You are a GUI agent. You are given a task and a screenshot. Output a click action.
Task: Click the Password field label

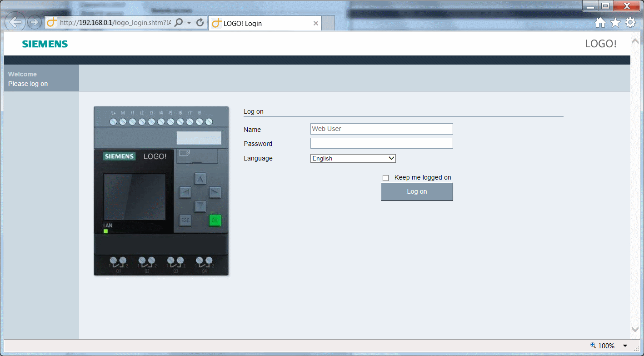[258, 144]
